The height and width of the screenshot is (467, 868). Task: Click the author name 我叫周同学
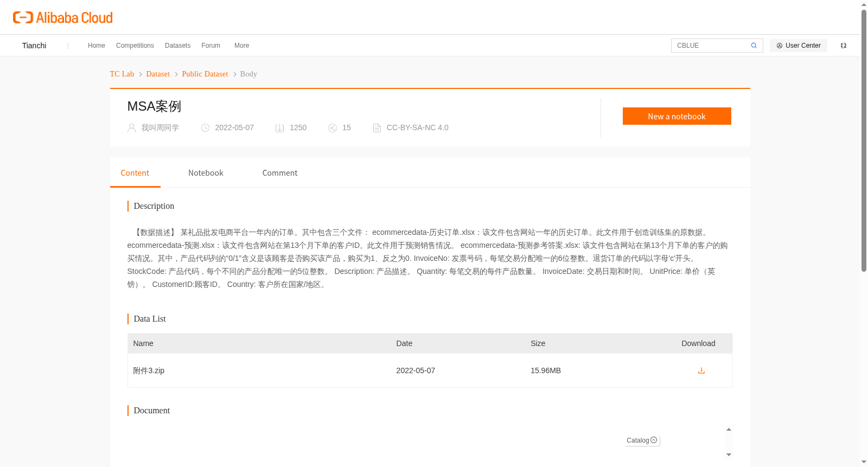coord(160,128)
